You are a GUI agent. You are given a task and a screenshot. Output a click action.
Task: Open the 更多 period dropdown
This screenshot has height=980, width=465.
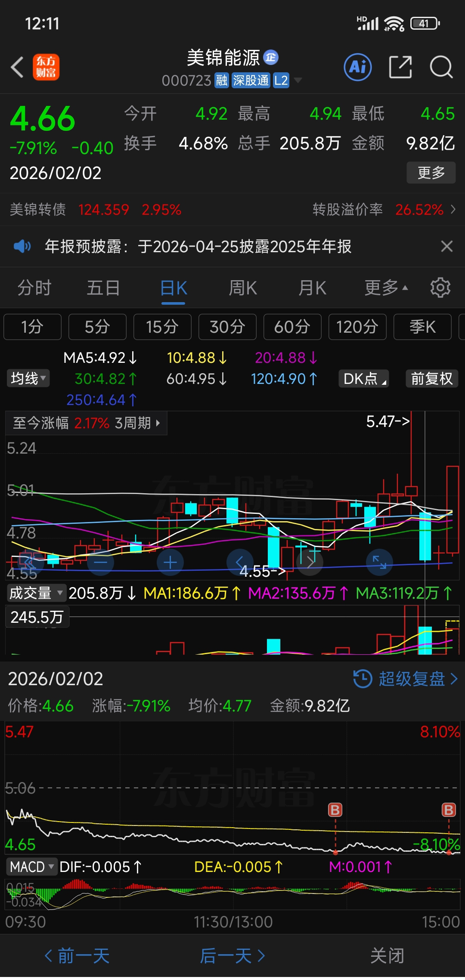coord(386,288)
